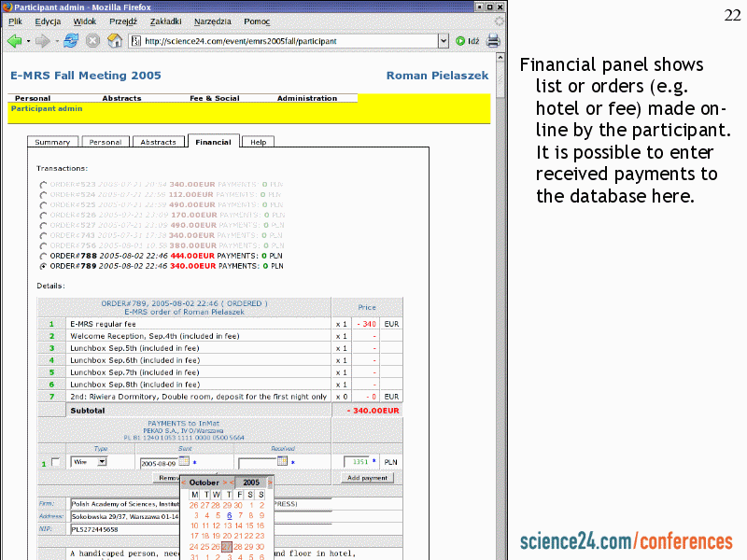Screen dimensions: 747x560
Task: Tick the checkbox for payment row 1
Action: click(56, 462)
